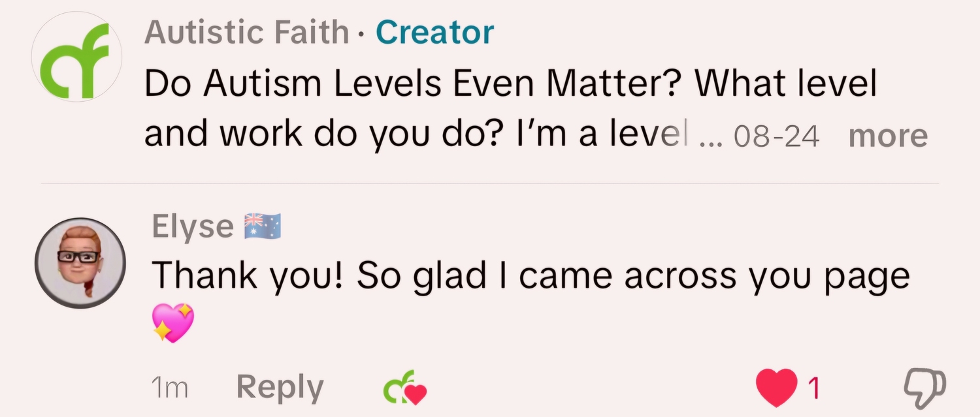Image resolution: width=980 pixels, height=417 pixels.
Task: Select Elyse's "Thank you!" comment text
Action: (x=529, y=276)
